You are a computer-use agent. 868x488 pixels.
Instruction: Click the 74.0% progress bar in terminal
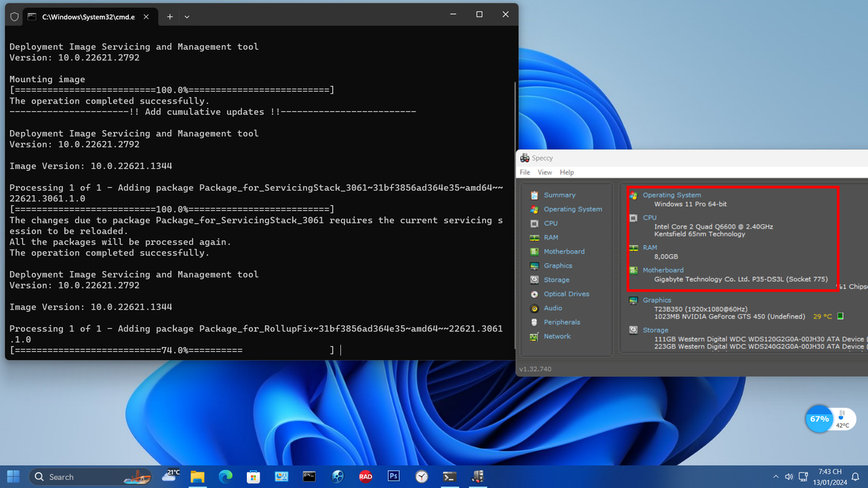[172, 350]
